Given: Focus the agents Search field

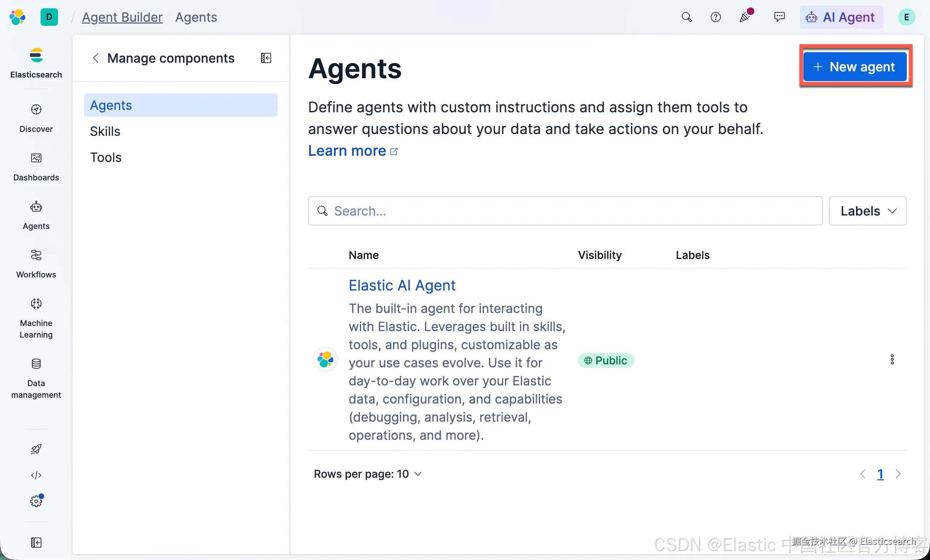Looking at the screenshot, I should (x=565, y=211).
